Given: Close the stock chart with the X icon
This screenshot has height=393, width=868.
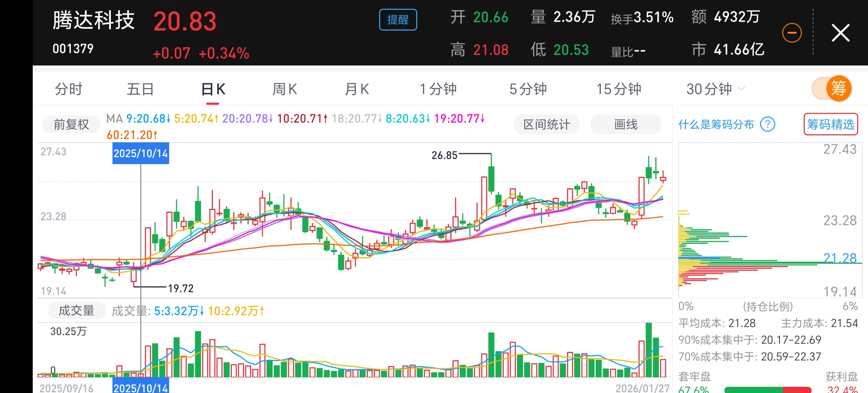Looking at the screenshot, I should coord(841,33).
